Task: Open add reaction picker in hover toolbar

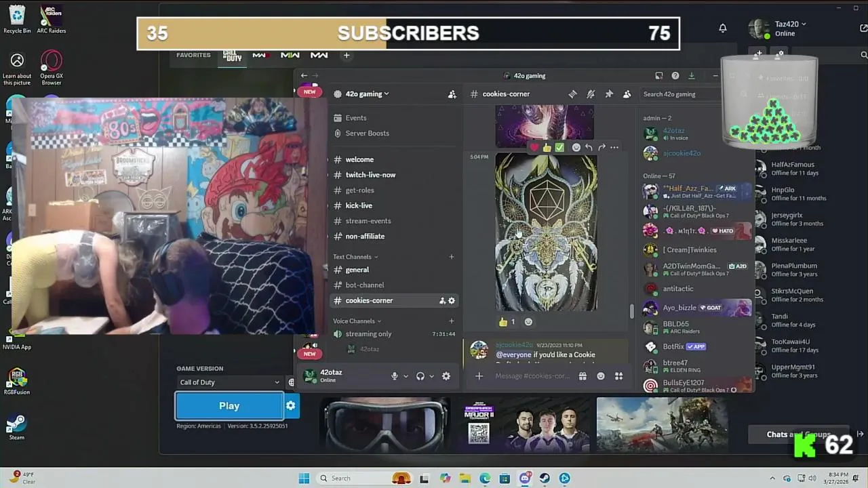Action: click(576, 147)
